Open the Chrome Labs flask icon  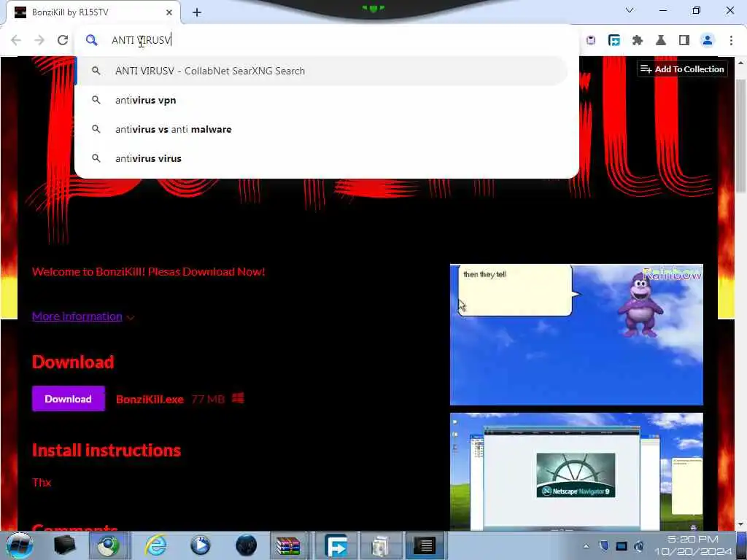[661, 41]
